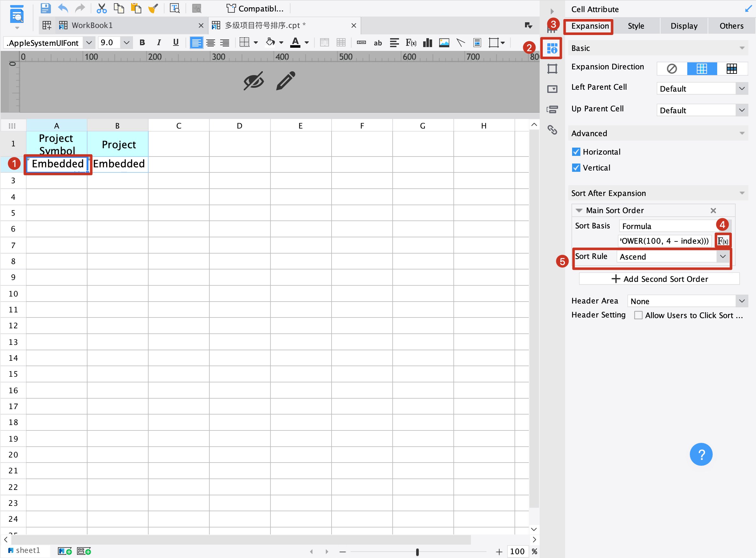Collapse the Advanced section

(742, 133)
